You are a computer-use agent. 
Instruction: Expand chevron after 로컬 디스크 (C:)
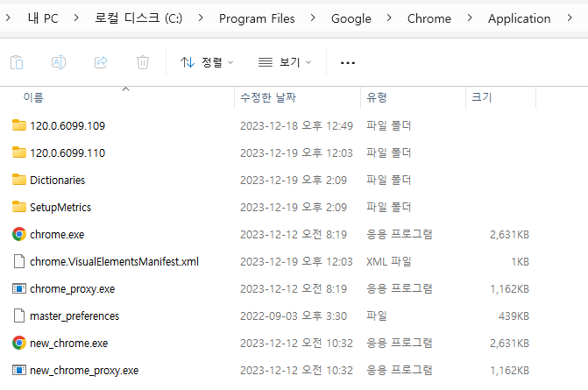[x=201, y=18]
